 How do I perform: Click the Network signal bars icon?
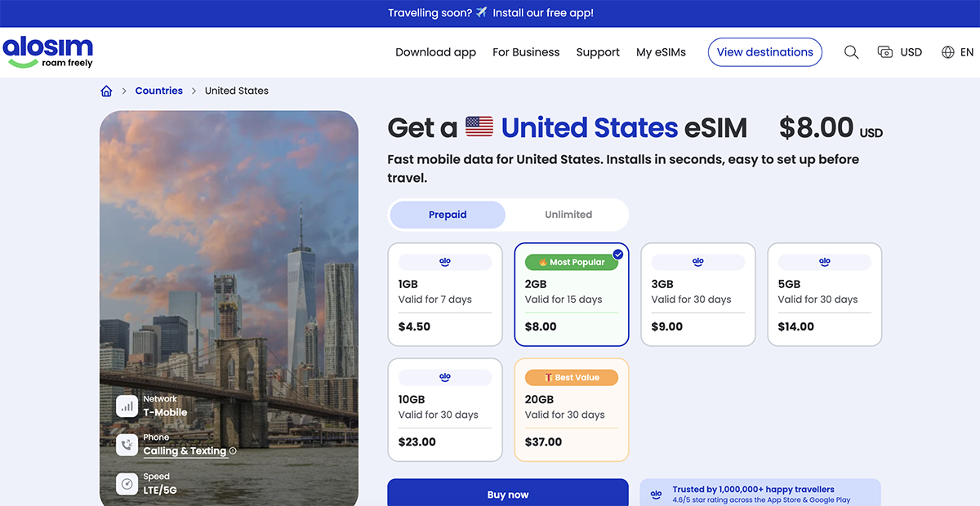(127, 406)
